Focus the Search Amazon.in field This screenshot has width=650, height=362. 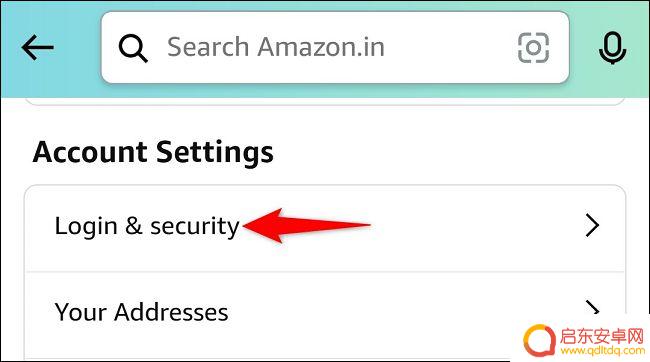[335, 47]
